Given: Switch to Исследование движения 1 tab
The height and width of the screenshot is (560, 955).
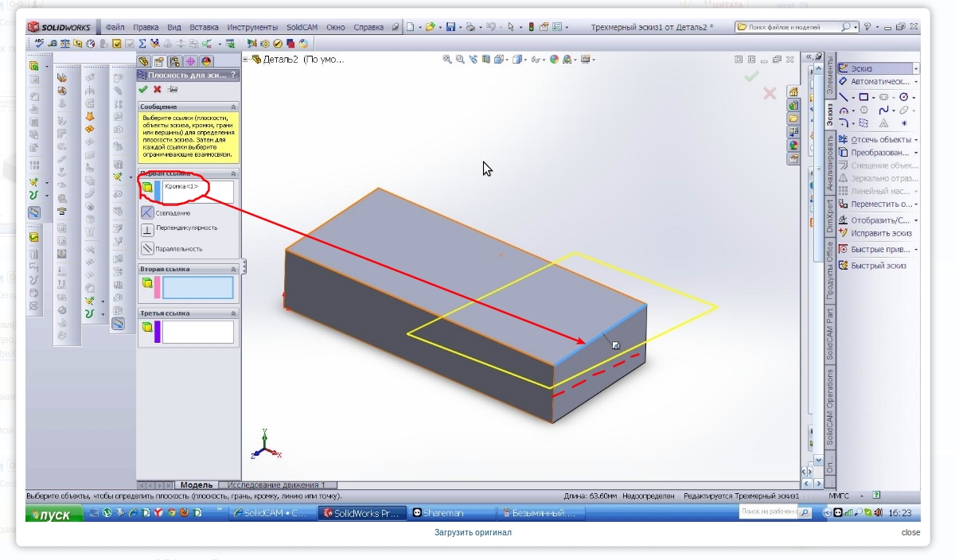Looking at the screenshot, I should 276,484.
